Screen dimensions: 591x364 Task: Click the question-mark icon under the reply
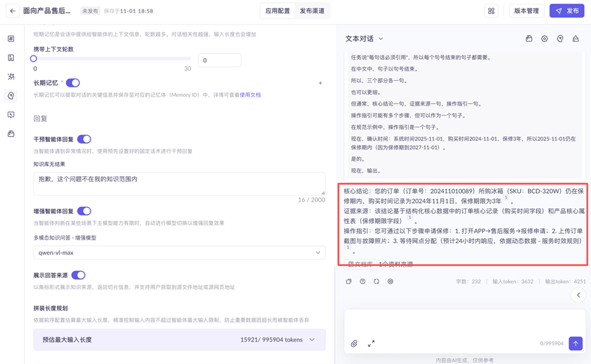pyautogui.click(x=363, y=282)
